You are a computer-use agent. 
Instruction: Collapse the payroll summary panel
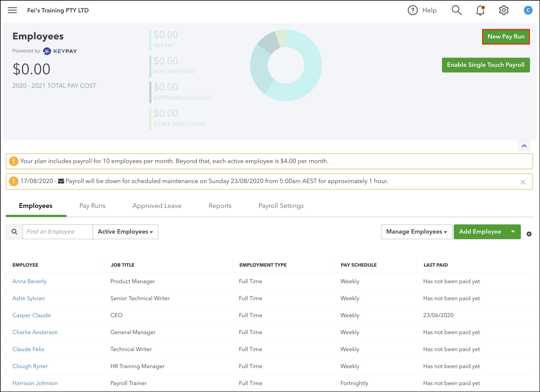524,146
